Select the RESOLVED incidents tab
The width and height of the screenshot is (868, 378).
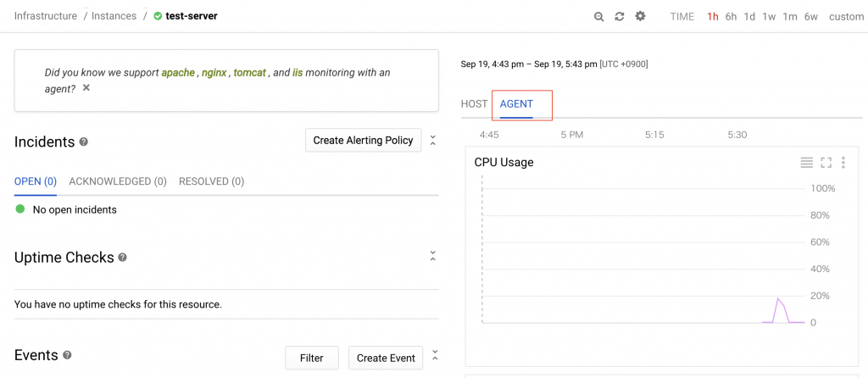pyautogui.click(x=211, y=181)
